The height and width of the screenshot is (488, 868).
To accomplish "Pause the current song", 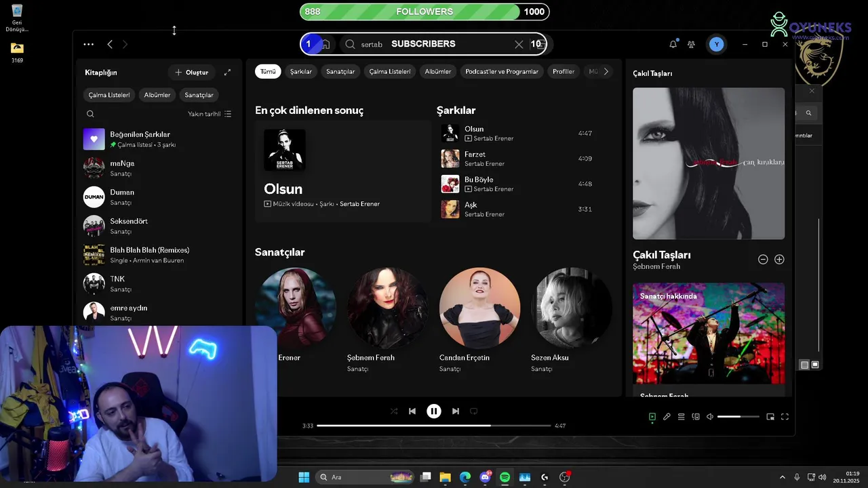I will point(434,411).
